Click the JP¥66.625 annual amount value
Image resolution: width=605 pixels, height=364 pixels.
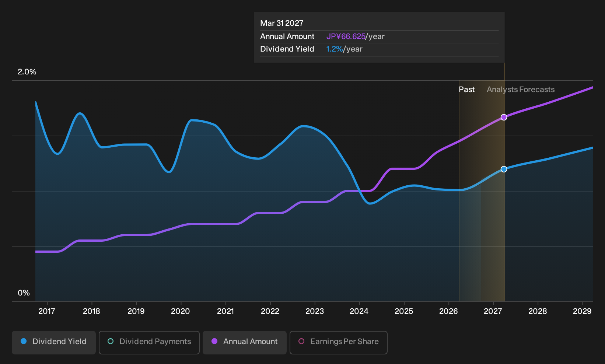tap(346, 36)
